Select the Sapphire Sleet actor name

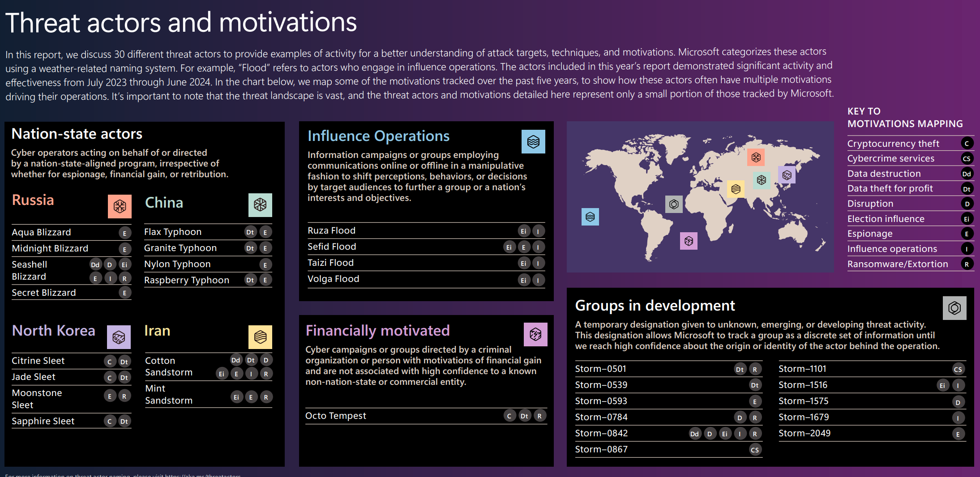tap(43, 421)
